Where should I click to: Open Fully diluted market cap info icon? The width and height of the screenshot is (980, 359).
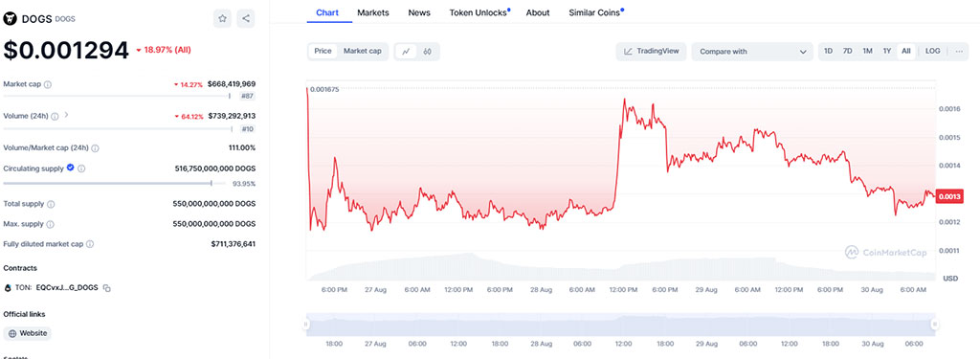pyautogui.click(x=91, y=244)
